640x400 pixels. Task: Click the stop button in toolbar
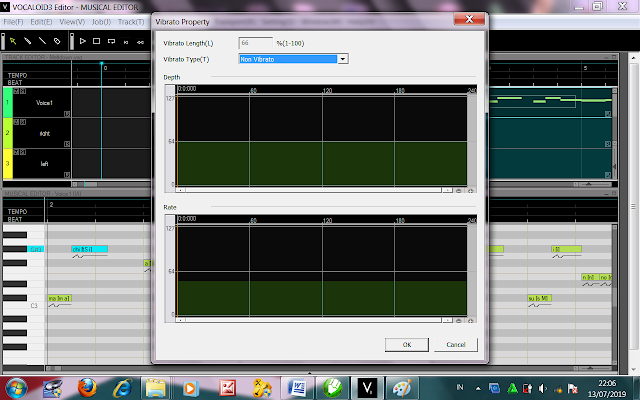pyautogui.click(x=97, y=41)
